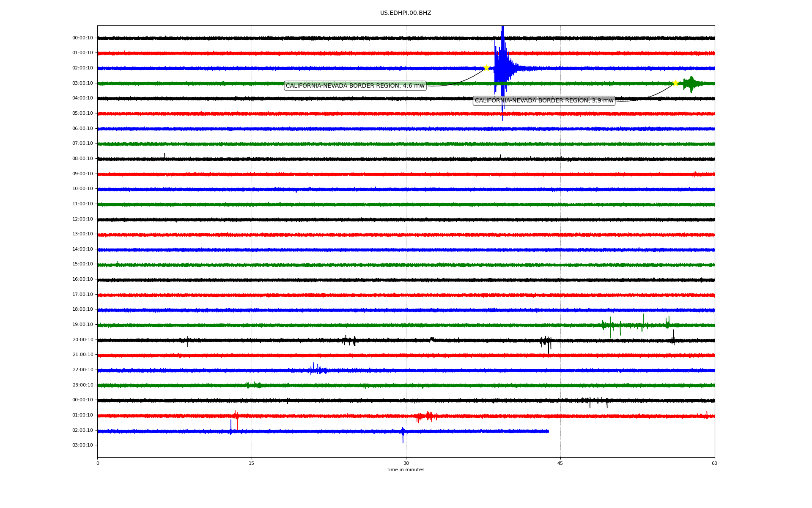
Task: Click the 20:00:10 row label
Action: pyautogui.click(x=82, y=340)
